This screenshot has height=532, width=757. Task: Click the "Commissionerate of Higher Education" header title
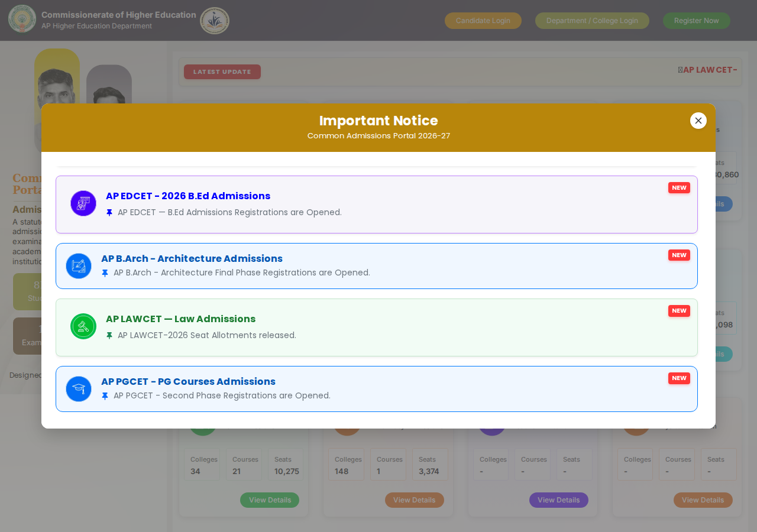click(119, 15)
